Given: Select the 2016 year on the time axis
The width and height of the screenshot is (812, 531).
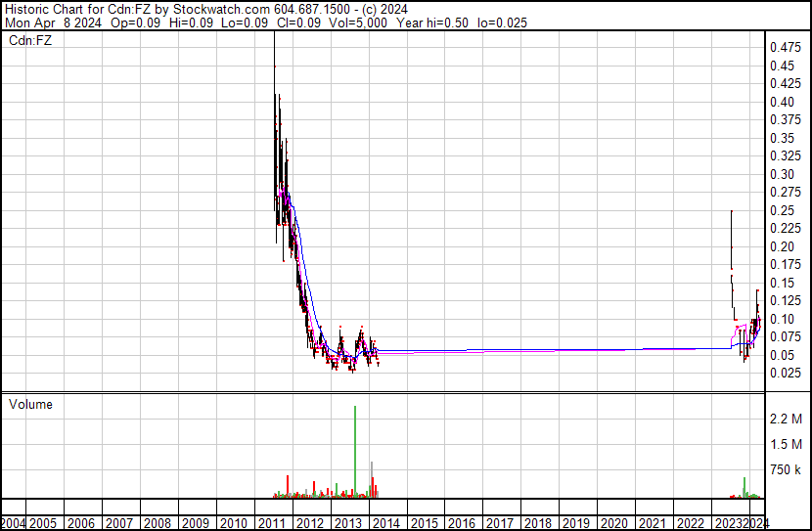Looking at the screenshot, I should (462, 524).
